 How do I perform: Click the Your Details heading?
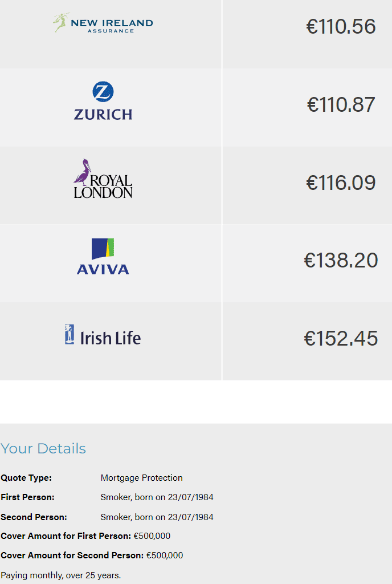click(43, 449)
